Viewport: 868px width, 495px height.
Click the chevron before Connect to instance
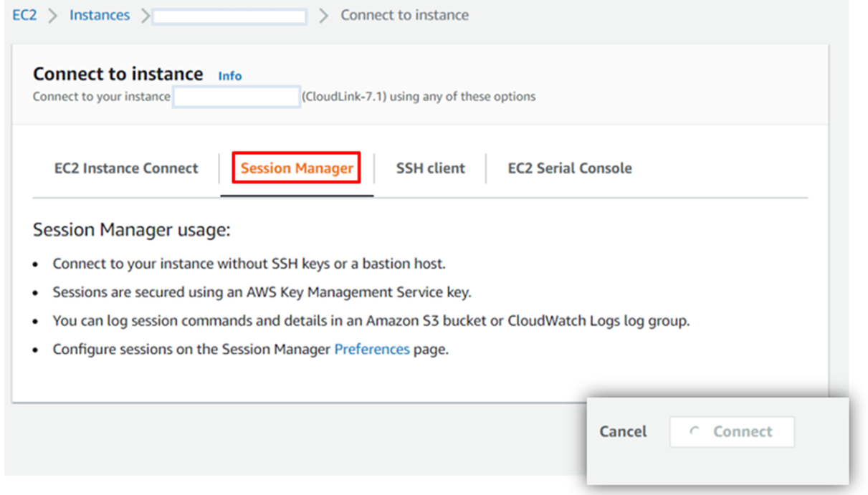[324, 14]
